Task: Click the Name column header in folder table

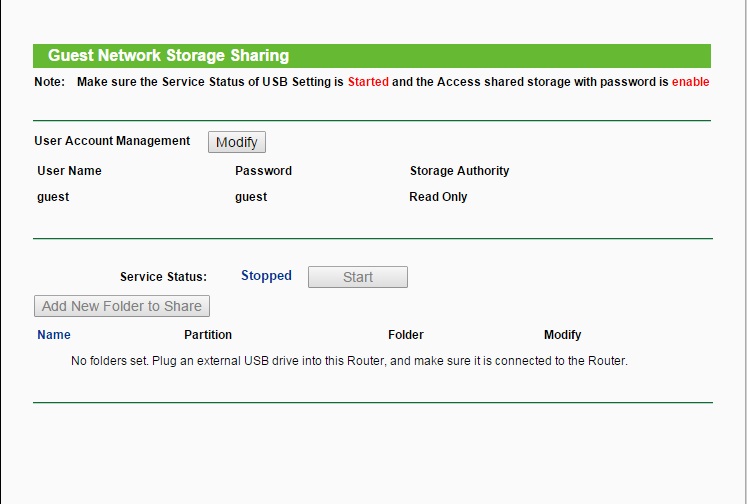Action: 54,335
